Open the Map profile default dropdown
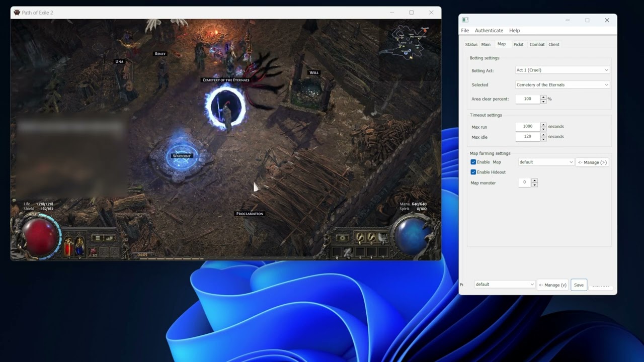Viewport: 644px width, 362px height. [546, 162]
